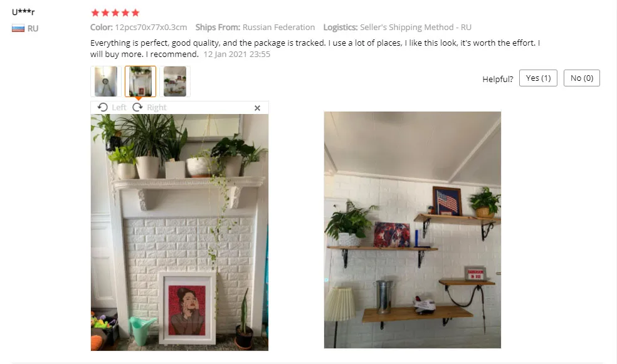Click the Logistics Seller's Shipping Method text

[398, 27]
